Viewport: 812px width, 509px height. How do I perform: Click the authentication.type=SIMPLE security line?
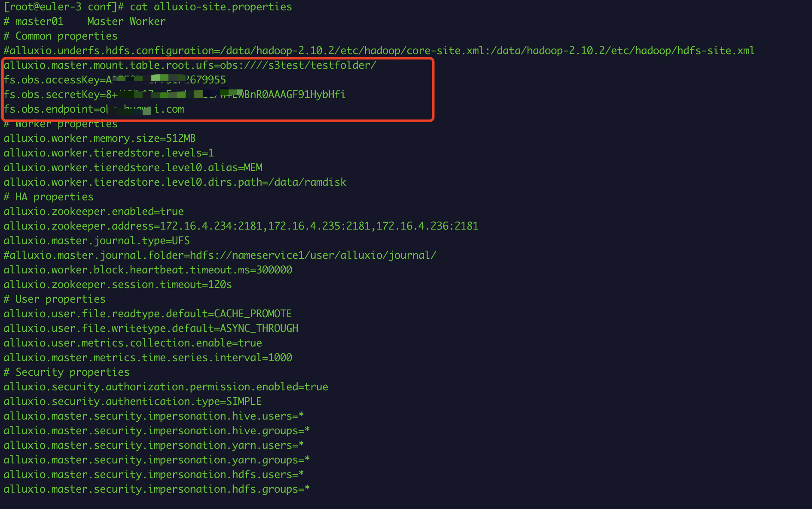point(132,401)
